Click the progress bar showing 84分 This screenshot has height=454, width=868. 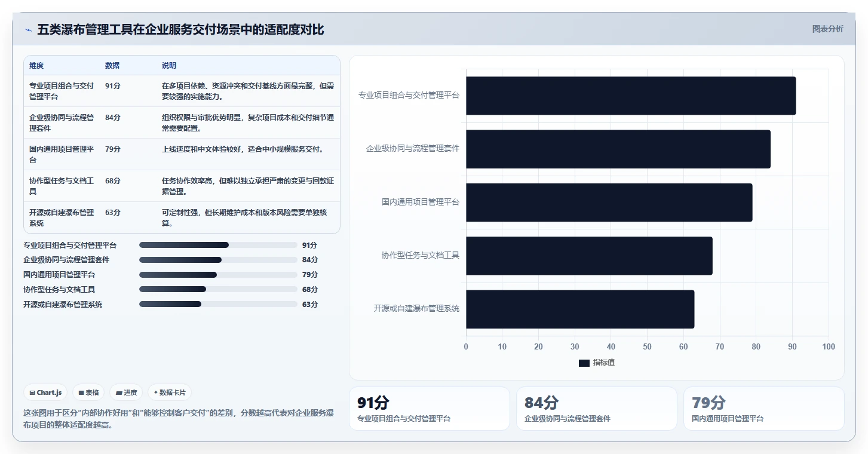218,260
